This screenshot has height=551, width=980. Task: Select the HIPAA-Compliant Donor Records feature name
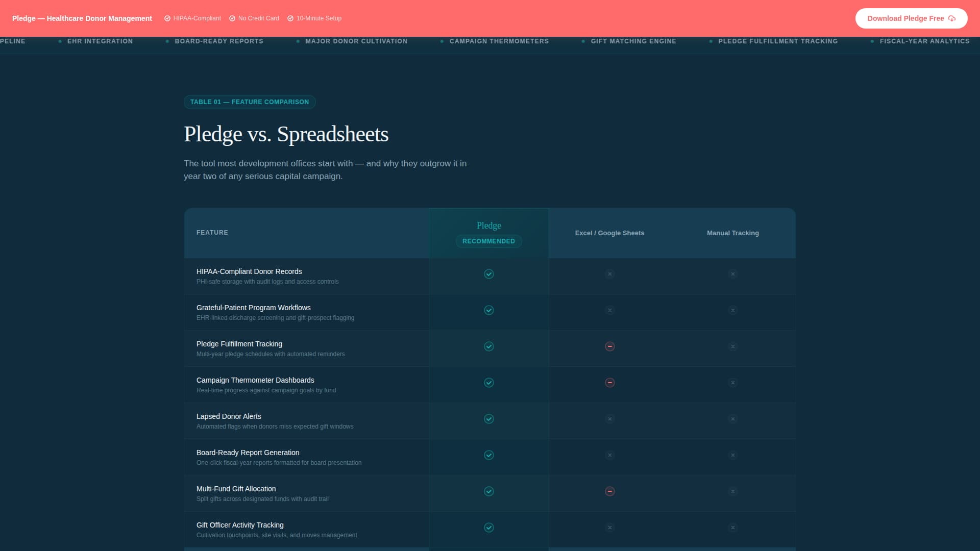pos(249,271)
